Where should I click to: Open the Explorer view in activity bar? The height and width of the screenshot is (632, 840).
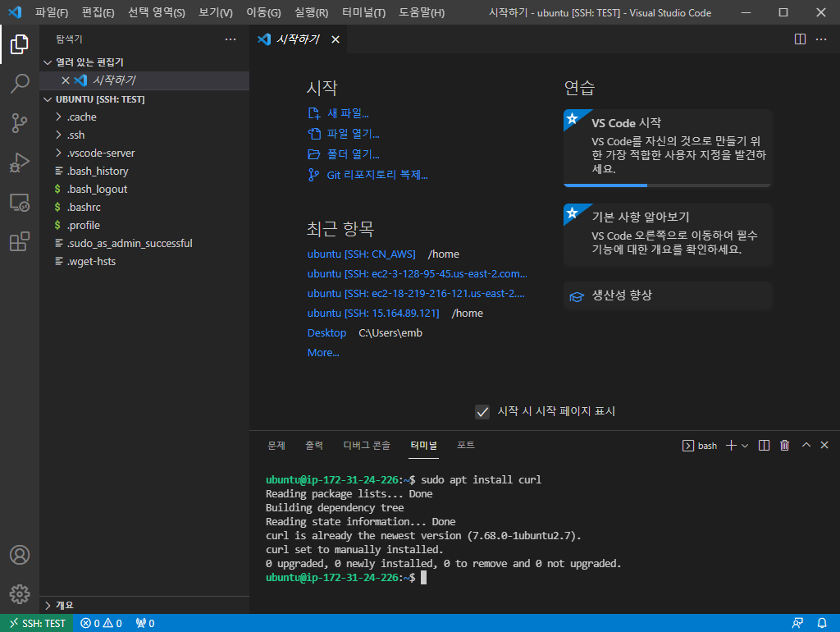click(x=20, y=44)
